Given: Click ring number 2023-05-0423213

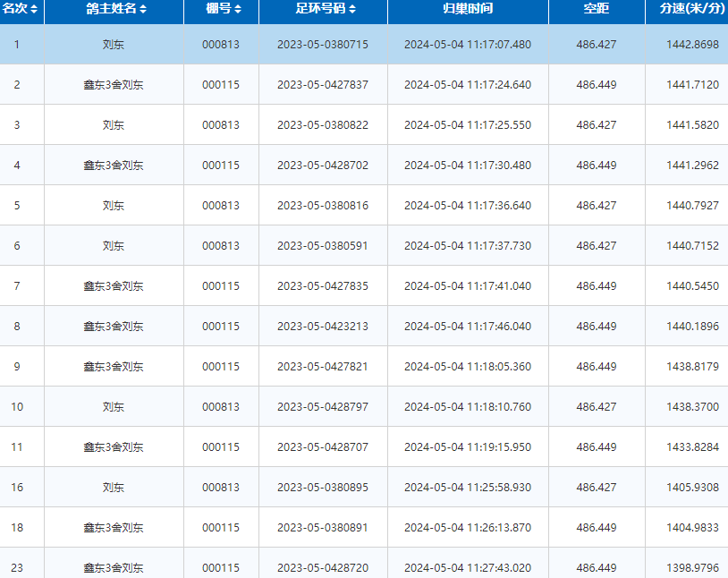Looking at the screenshot, I should point(322,327).
